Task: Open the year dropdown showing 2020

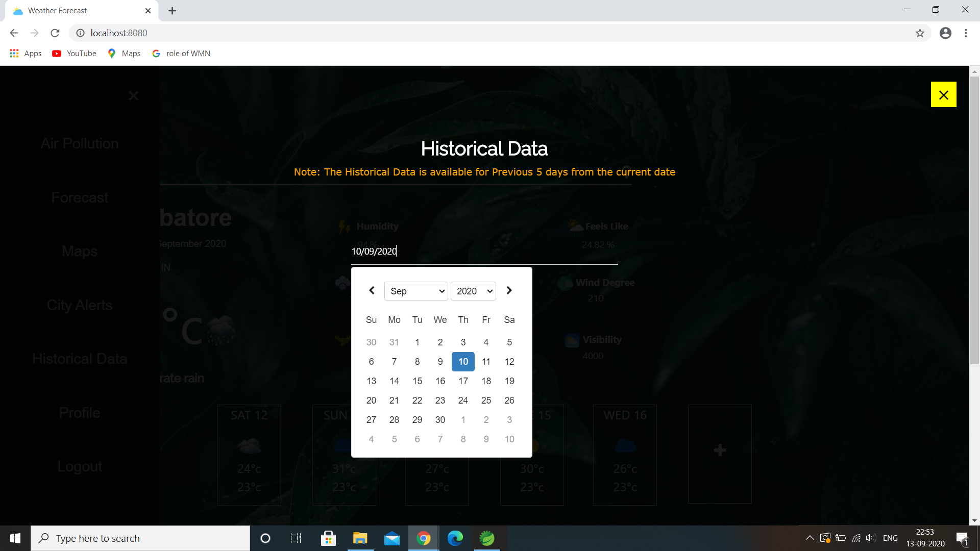Action: tap(473, 291)
